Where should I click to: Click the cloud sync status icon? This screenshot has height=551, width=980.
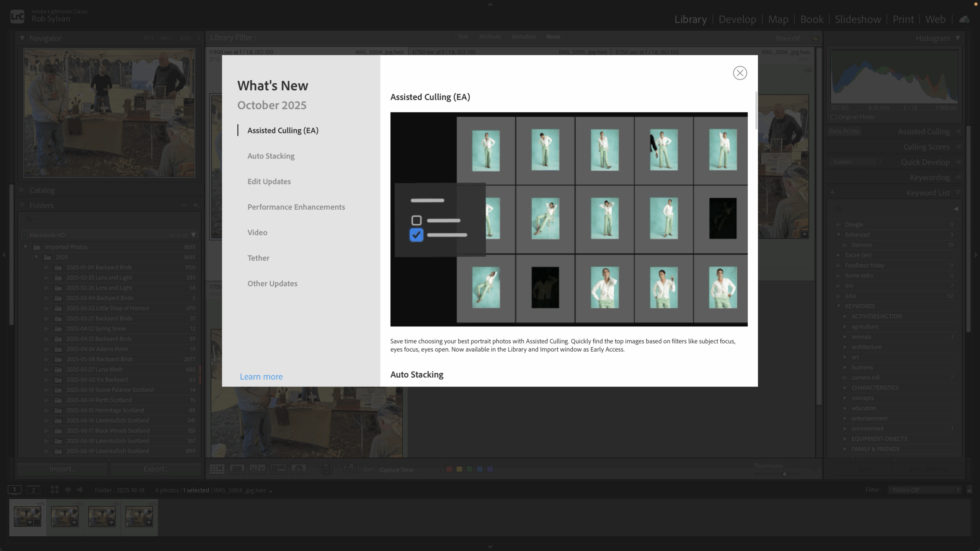[964, 19]
